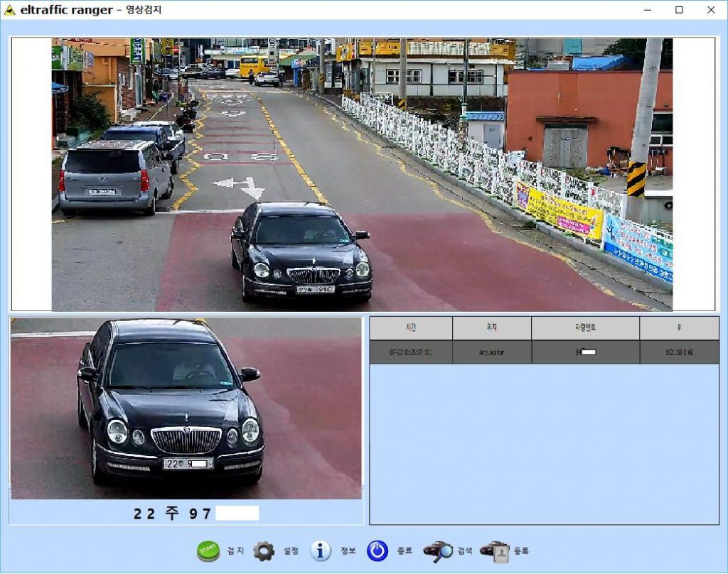Click the 검색 search label
This screenshot has width=728, height=574.
pyautogui.click(x=465, y=551)
